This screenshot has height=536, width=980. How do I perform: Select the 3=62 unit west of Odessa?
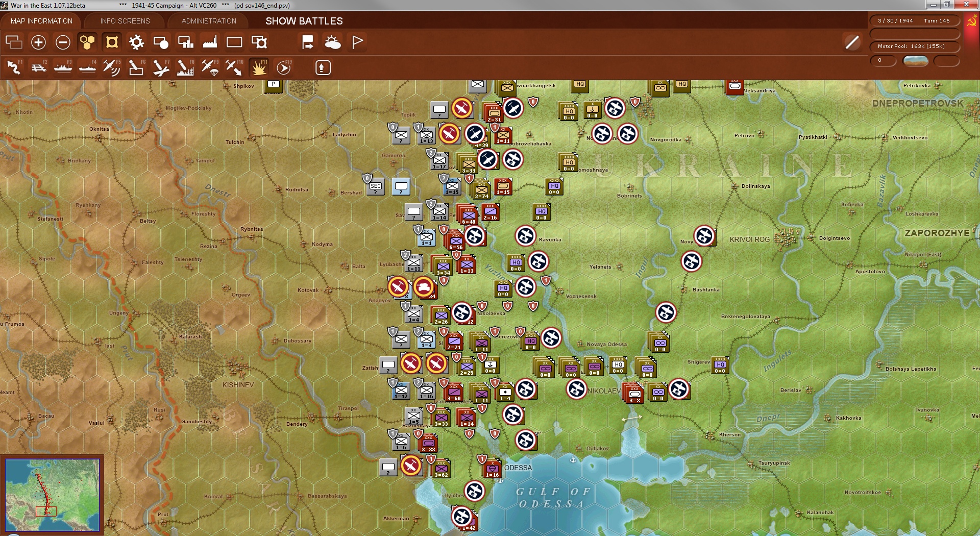(x=441, y=468)
